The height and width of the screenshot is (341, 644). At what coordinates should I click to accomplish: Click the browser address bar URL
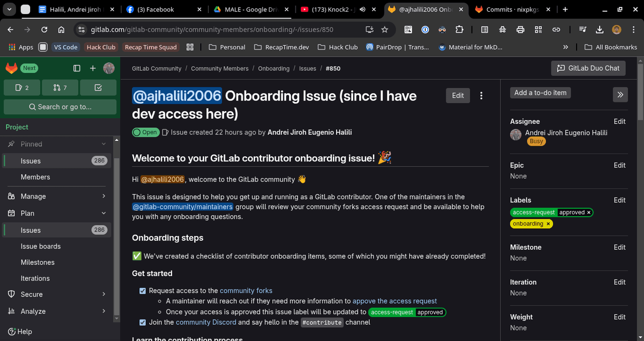212,30
